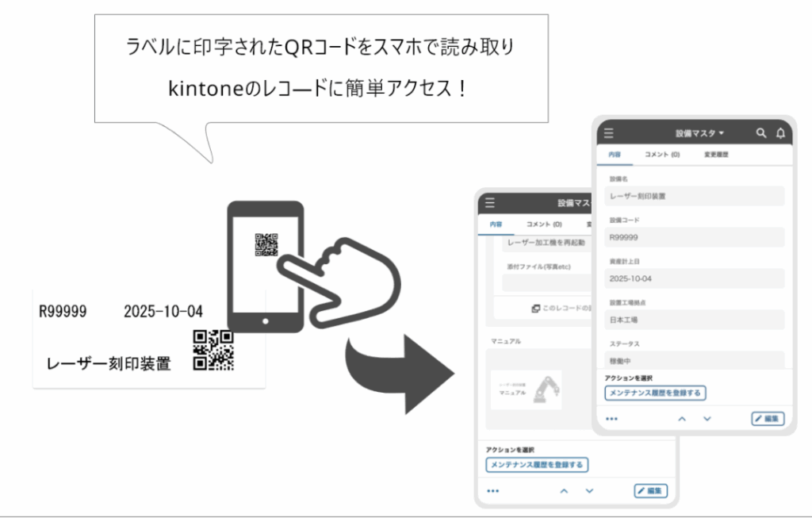812x518 pixels.
Task: Open hamburger menu on back phone screen
Action: 490,203
